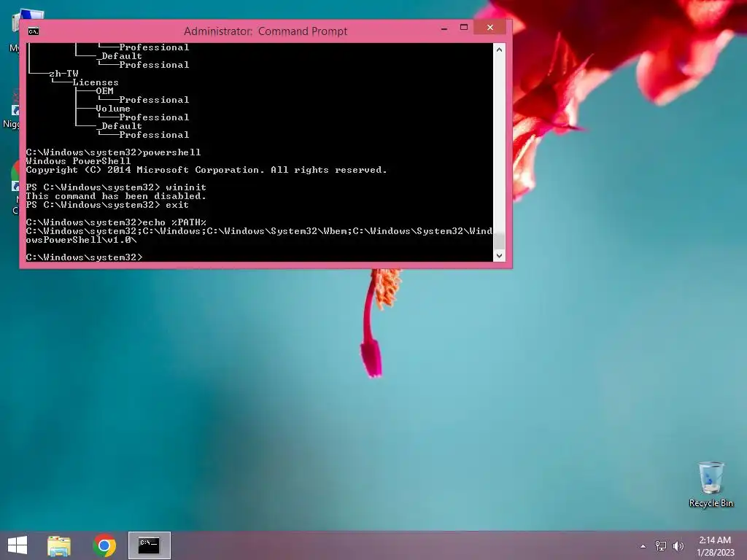The width and height of the screenshot is (747, 560).
Task: Show hidden system tray icons
Action: pos(643,546)
